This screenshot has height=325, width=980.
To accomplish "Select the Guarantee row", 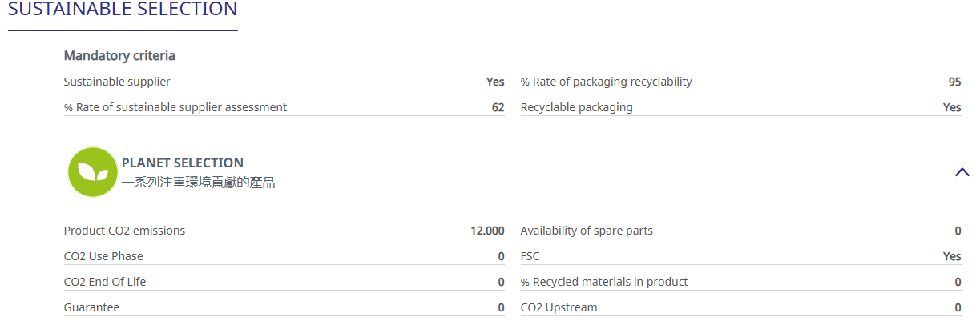I will point(284,307).
